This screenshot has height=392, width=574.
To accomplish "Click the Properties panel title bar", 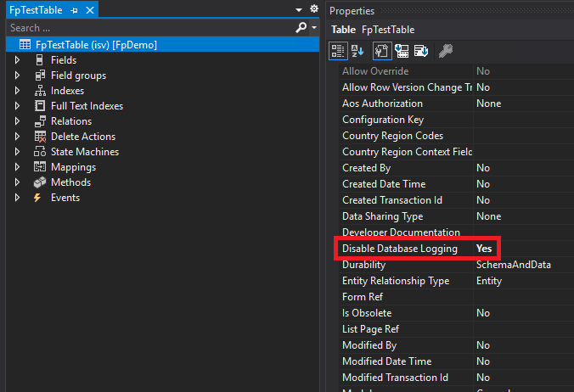I will pyautogui.click(x=450, y=11).
